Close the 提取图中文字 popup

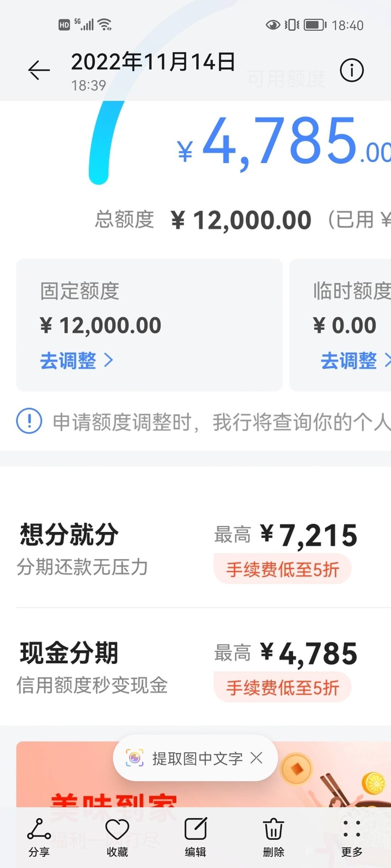tap(256, 758)
